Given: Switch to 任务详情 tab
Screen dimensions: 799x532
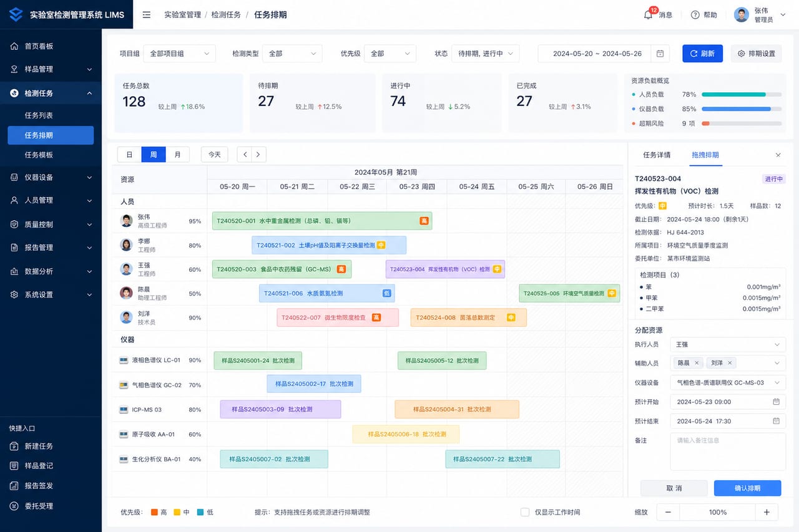Looking at the screenshot, I should [x=657, y=155].
